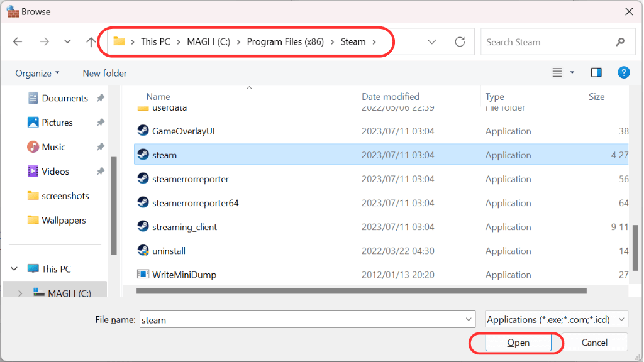Toggle the preview pane icon
644x362 pixels.
point(596,73)
